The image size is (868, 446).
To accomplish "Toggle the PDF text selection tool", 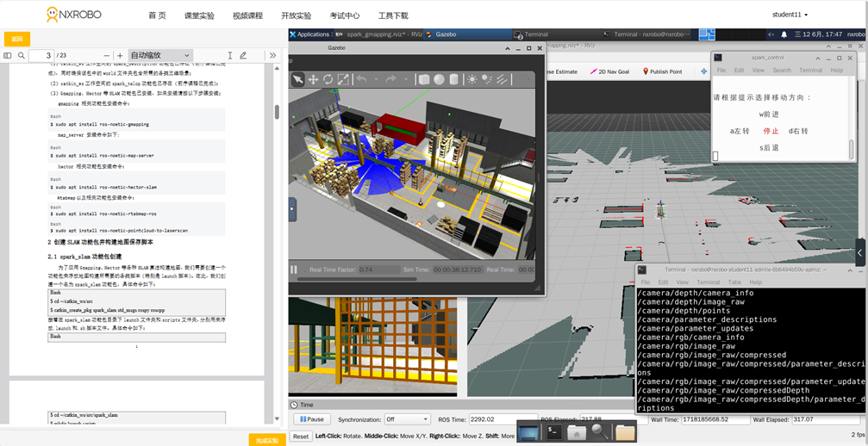I will [230, 56].
